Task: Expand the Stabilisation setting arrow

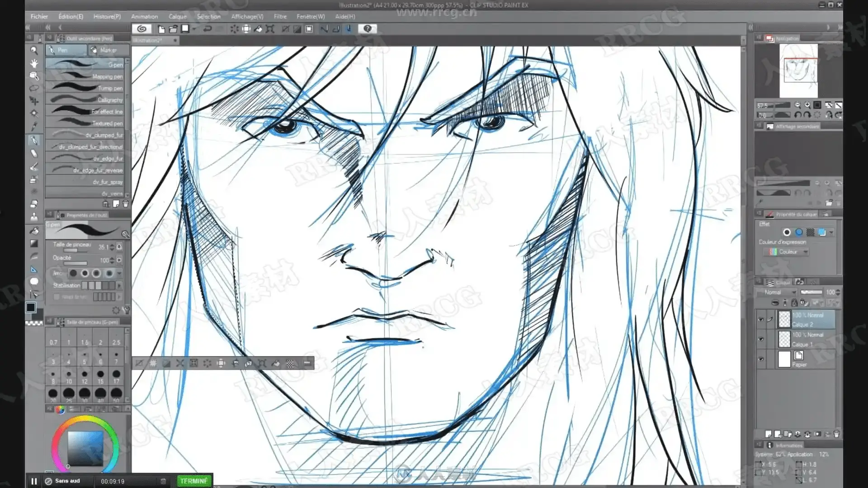Action: pyautogui.click(x=119, y=286)
